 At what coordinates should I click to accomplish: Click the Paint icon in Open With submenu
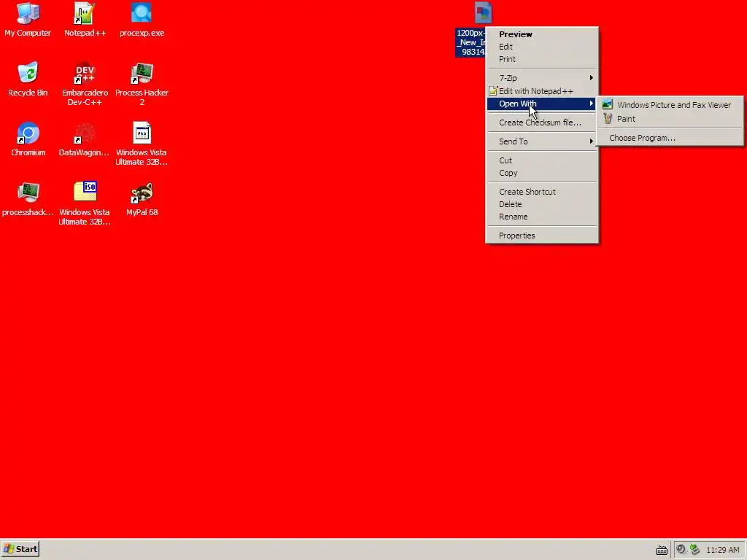(x=608, y=119)
